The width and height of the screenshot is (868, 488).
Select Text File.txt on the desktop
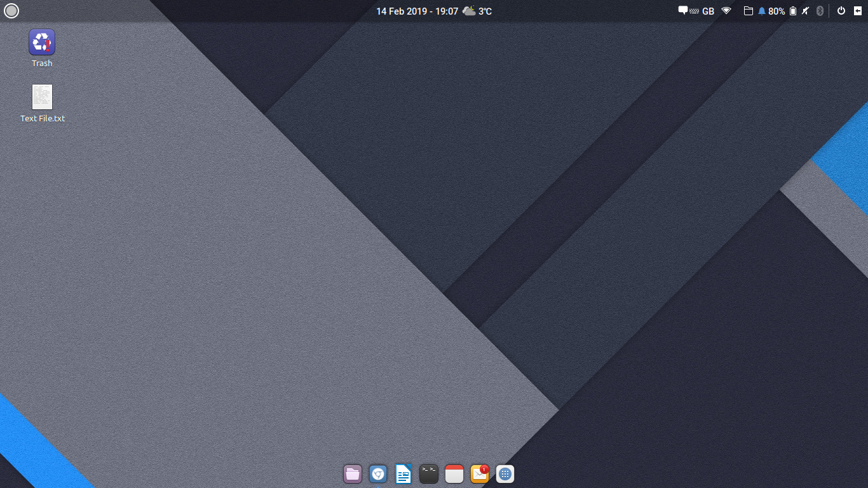coord(42,97)
